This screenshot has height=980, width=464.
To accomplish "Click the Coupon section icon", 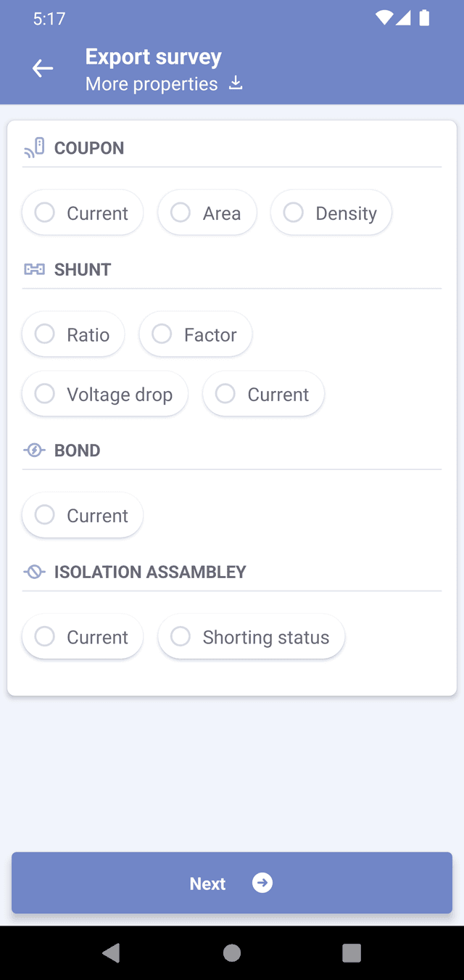I will pyautogui.click(x=34, y=148).
